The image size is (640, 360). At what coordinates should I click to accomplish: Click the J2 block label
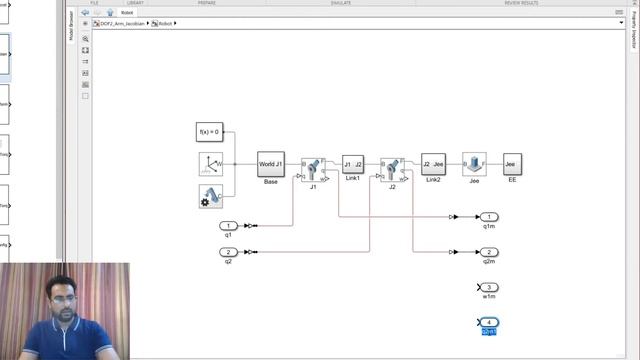click(x=392, y=187)
